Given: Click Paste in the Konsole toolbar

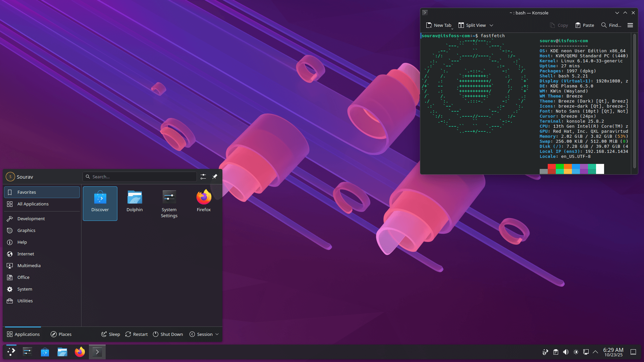Looking at the screenshot, I should (x=585, y=25).
